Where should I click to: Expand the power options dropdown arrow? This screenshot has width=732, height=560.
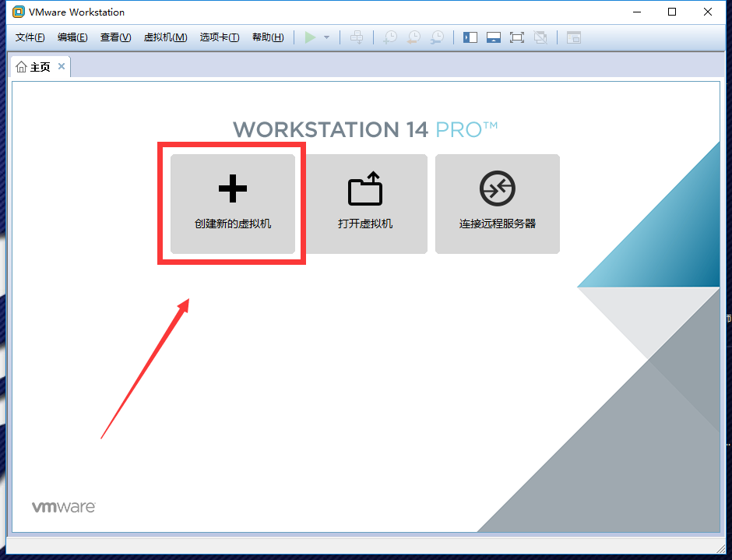tap(327, 37)
